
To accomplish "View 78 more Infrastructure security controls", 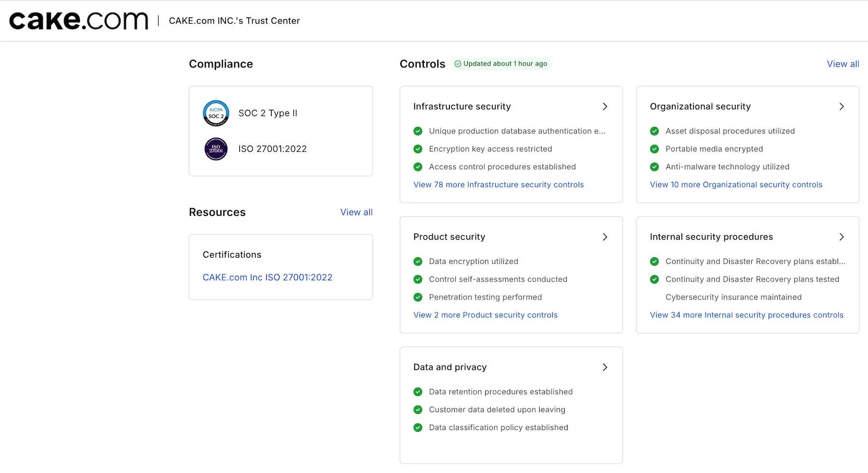I will [499, 185].
